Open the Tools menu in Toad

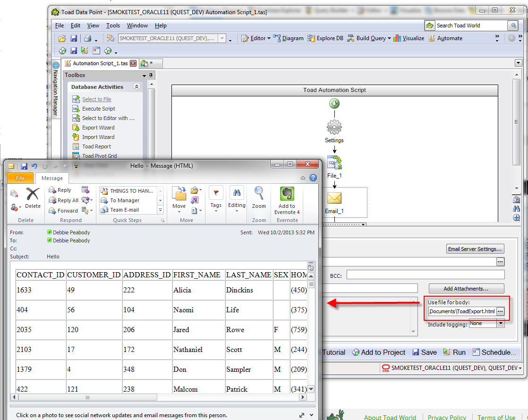[113, 26]
